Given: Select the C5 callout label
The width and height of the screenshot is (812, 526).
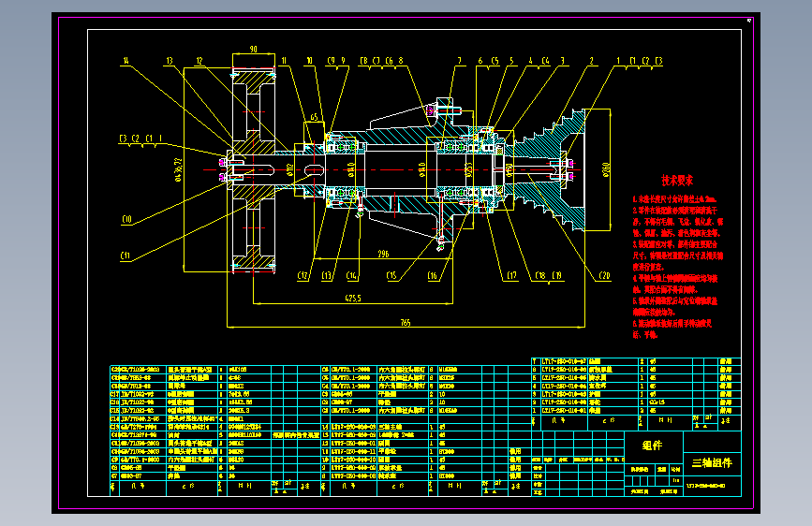Looking at the screenshot, I should pyautogui.click(x=495, y=61).
